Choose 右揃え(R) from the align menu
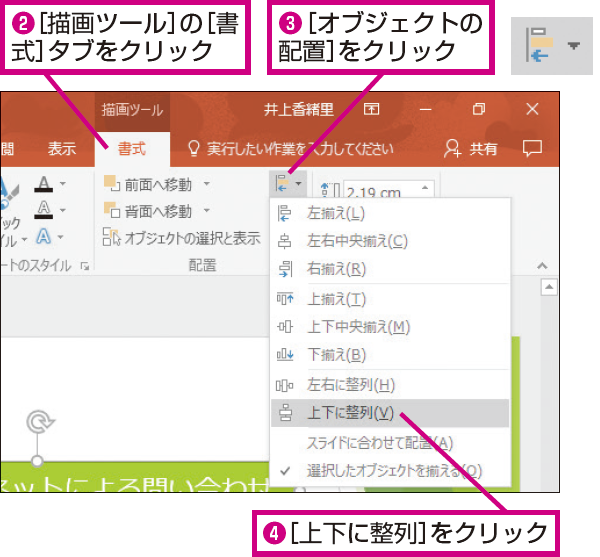 coord(390,269)
